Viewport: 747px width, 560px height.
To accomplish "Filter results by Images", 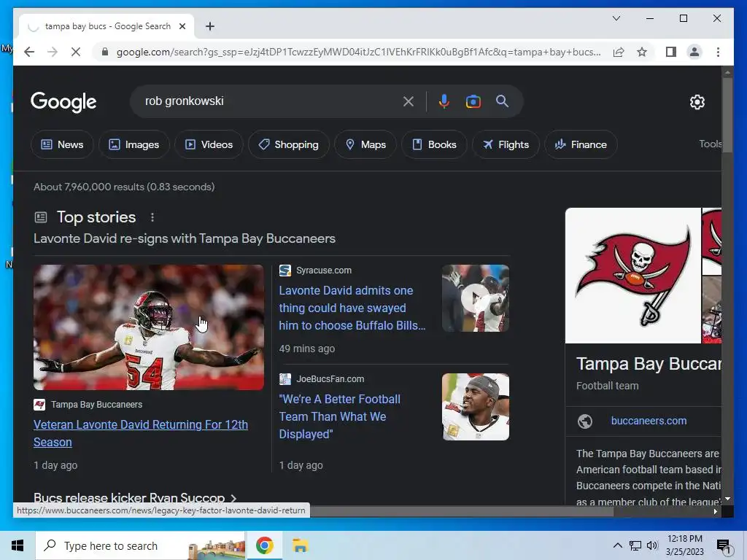I will click(134, 144).
